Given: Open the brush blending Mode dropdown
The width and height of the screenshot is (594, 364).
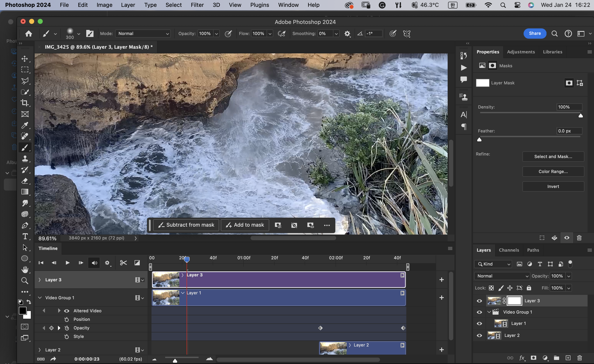Looking at the screenshot, I should point(143,34).
